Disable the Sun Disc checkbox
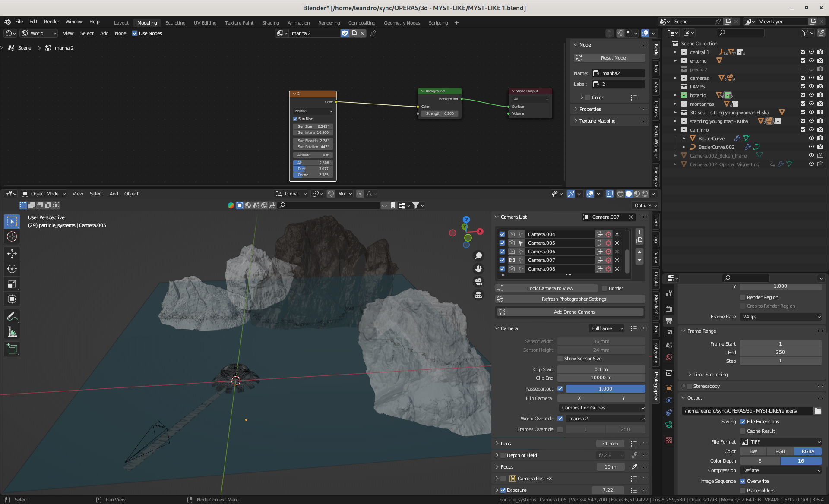 point(295,119)
